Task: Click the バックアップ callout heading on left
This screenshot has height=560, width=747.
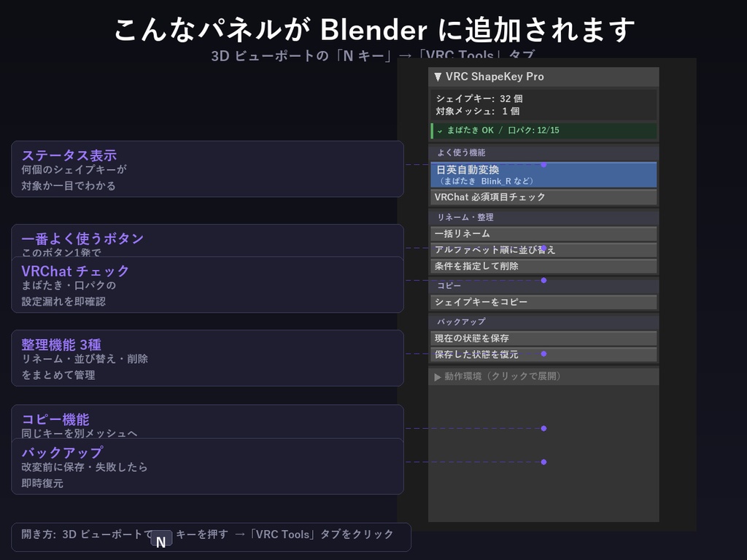Action: [x=63, y=452]
